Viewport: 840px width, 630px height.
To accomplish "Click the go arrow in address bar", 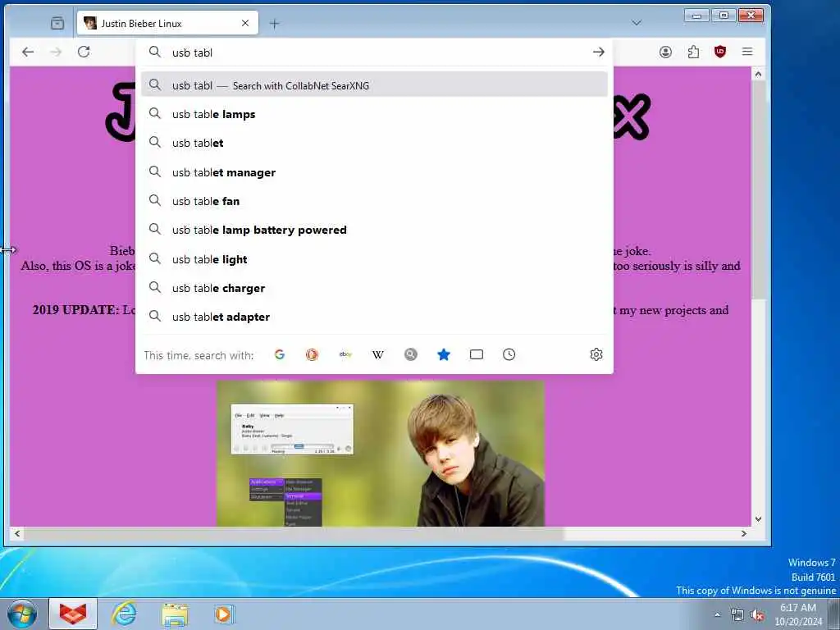I will (x=598, y=52).
